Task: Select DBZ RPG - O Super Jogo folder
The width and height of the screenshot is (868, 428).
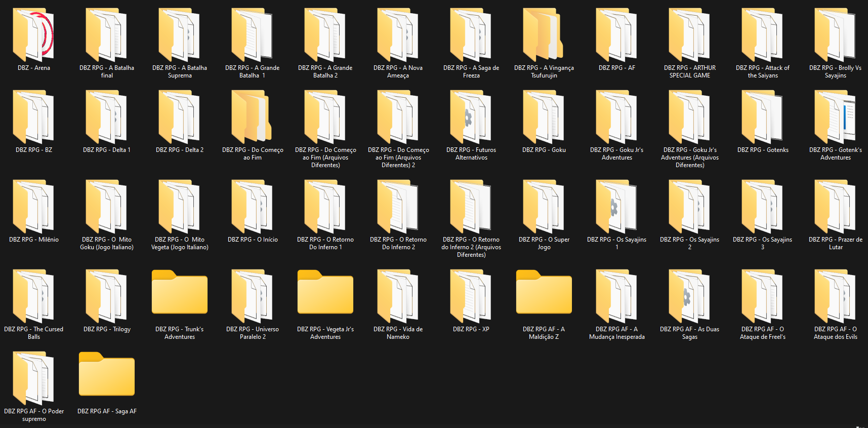Action: (x=544, y=207)
